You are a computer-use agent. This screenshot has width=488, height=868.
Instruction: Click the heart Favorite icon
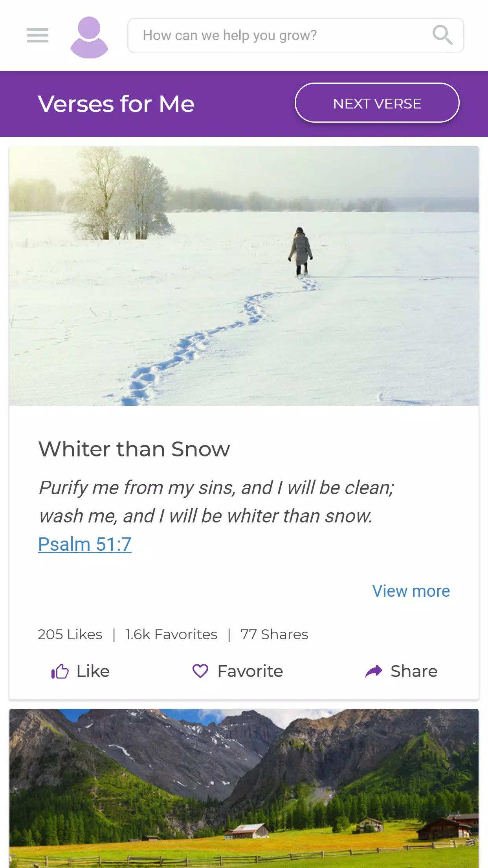(200, 671)
